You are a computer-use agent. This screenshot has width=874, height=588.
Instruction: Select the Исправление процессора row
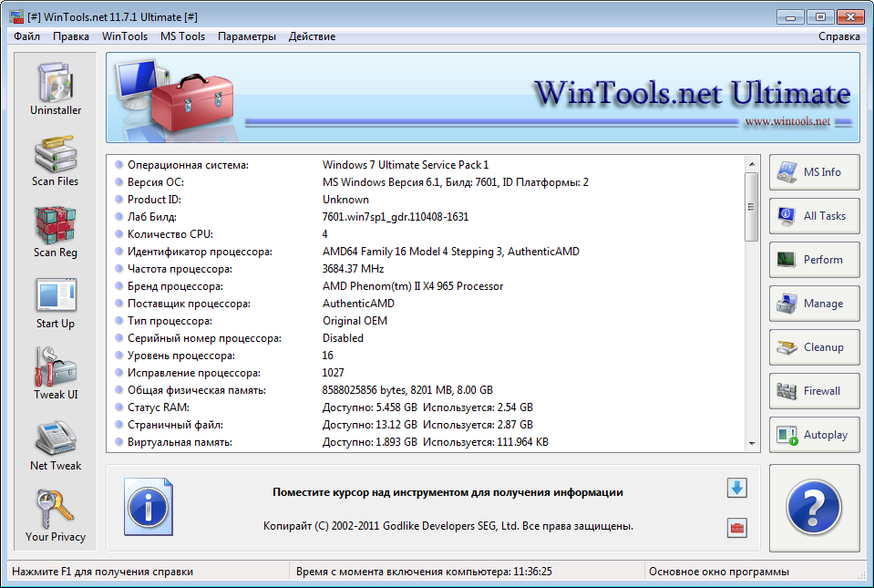coord(427,372)
